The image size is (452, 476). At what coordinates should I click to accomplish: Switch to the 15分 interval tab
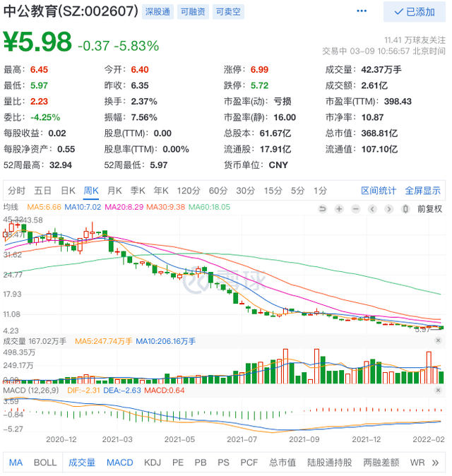[x=273, y=191]
